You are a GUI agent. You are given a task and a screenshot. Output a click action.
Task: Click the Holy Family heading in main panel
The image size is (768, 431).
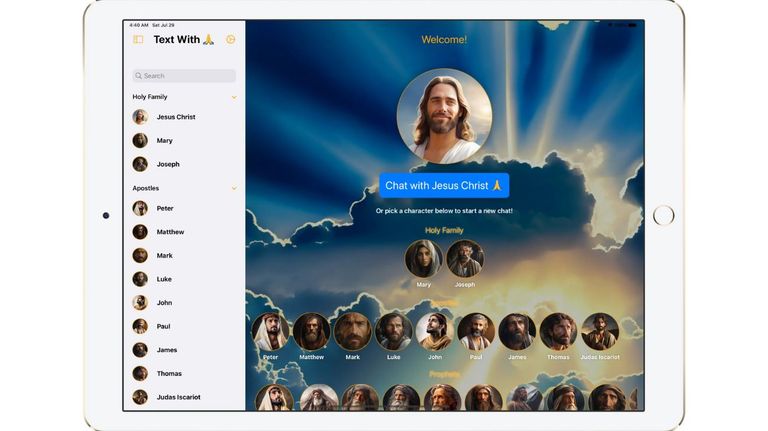tap(444, 230)
